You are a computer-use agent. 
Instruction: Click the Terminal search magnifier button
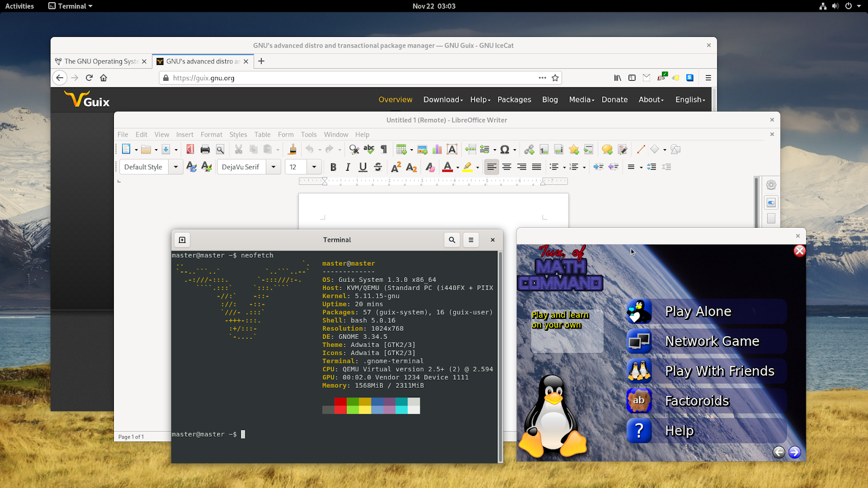(x=452, y=240)
